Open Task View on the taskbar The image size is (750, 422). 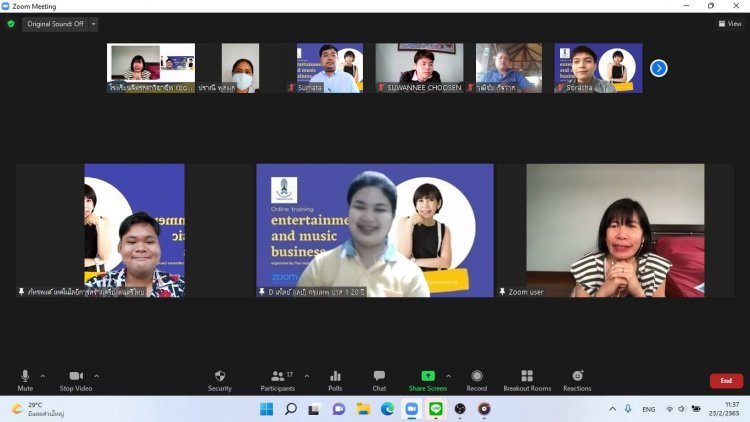pyautogui.click(x=314, y=409)
